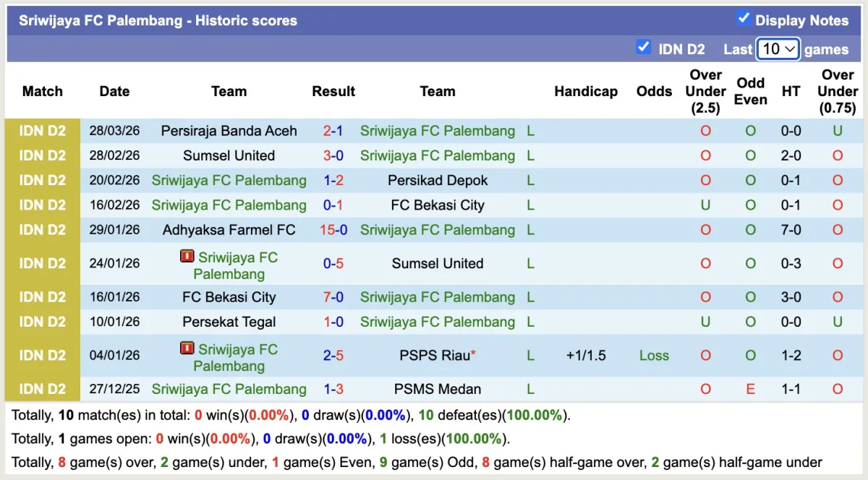This screenshot has height=480, width=868.
Task: Click the red E marker in the Odd Even column
Action: pos(750,389)
